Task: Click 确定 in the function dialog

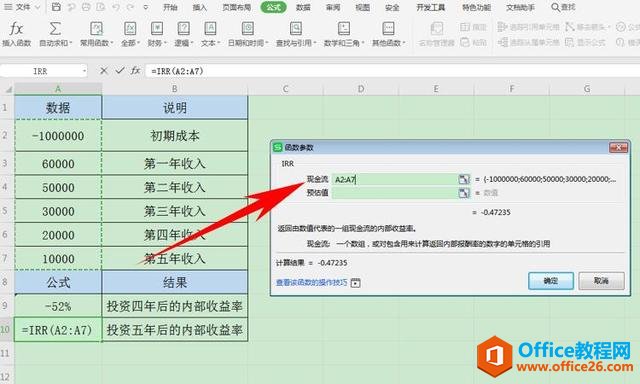Action: pyautogui.click(x=551, y=281)
